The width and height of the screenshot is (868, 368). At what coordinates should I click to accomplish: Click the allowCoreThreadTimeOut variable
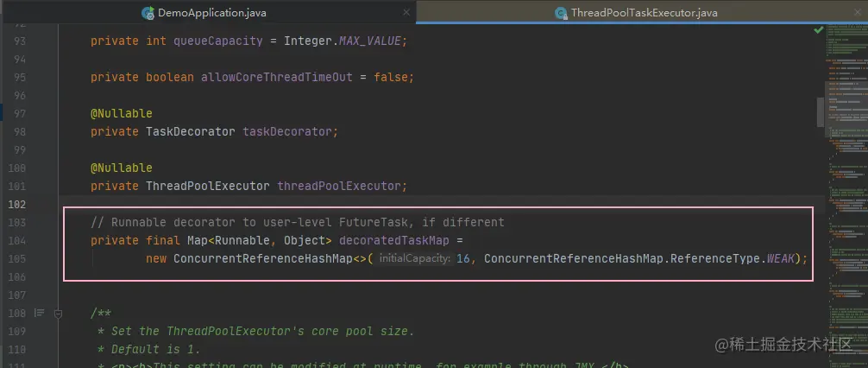click(277, 77)
